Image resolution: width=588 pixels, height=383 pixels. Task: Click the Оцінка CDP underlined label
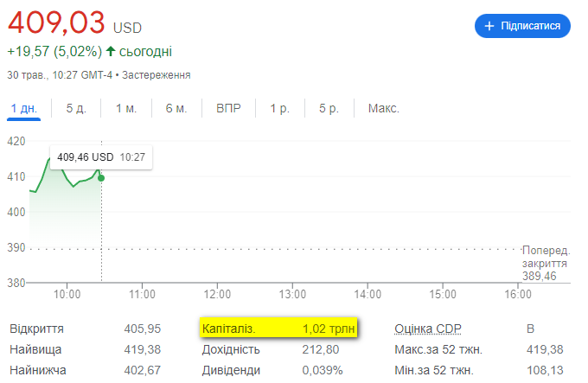coord(428,329)
